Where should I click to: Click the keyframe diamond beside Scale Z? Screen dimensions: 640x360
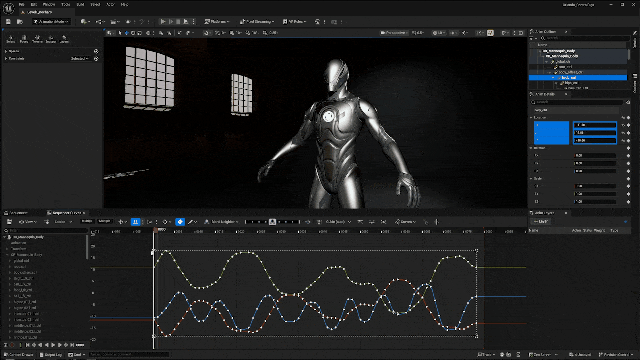(628, 201)
